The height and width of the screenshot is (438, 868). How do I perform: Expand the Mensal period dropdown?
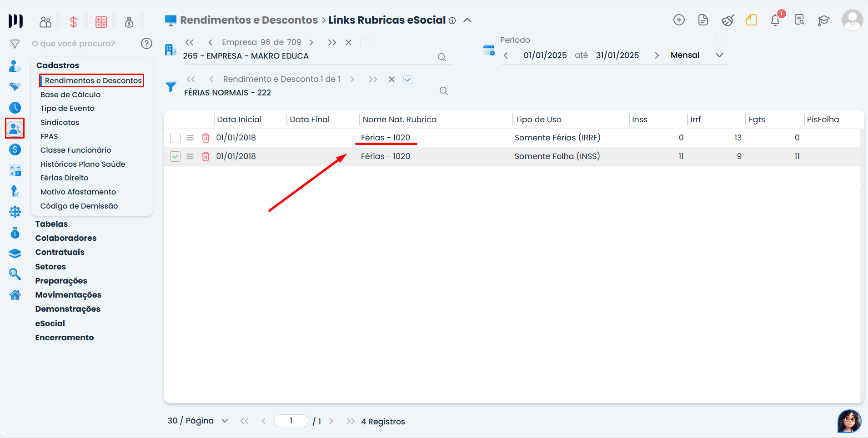(x=719, y=55)
